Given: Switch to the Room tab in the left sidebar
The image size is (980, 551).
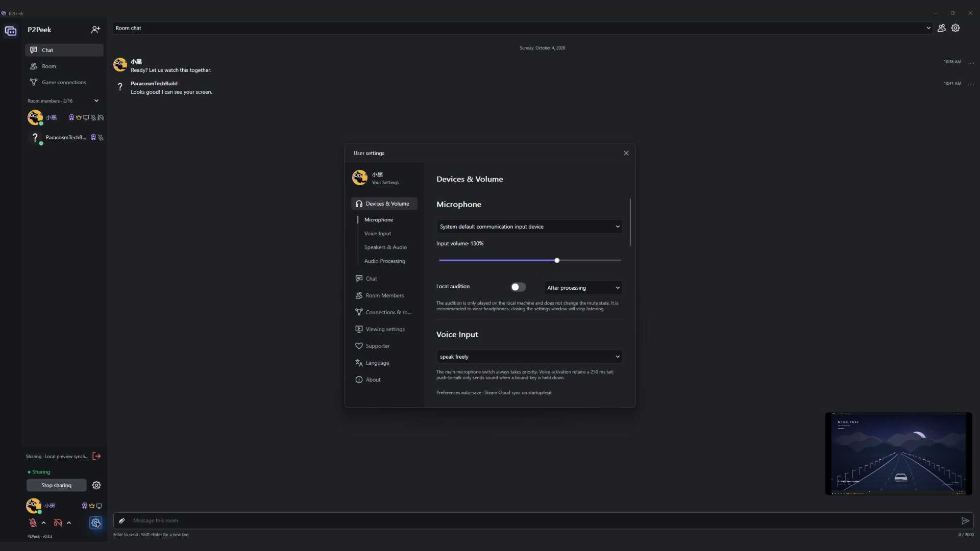Looking at the screenshot, I should pyautogui.click(x=64, y=66).
